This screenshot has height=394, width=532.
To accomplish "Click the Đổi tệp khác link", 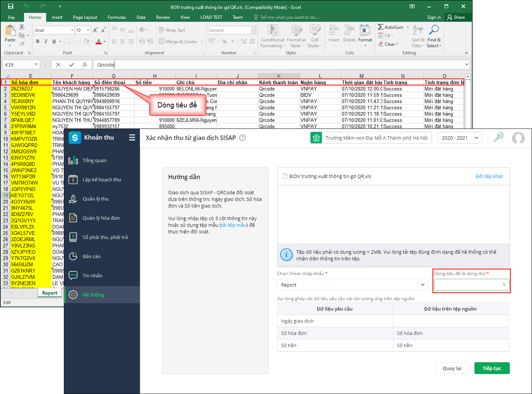I will 489,176.
